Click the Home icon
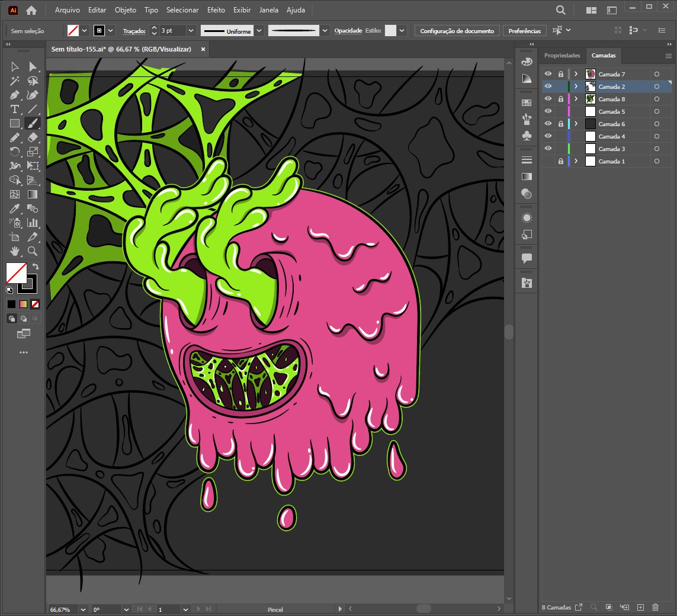Screen dimensions: 677x616 point(31,10)
